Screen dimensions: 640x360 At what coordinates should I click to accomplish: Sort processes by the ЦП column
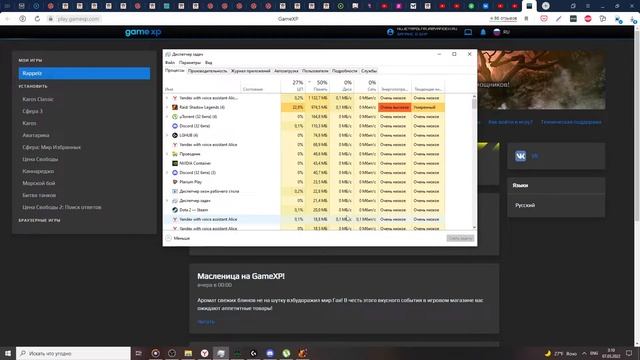point(293,85)
